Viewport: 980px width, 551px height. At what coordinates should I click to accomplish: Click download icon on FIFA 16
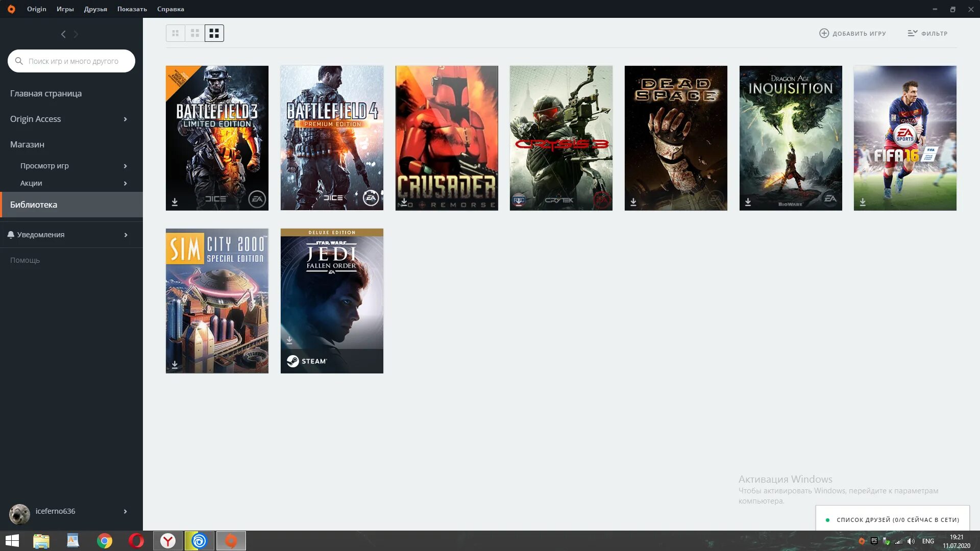click(x=863, y=202)
